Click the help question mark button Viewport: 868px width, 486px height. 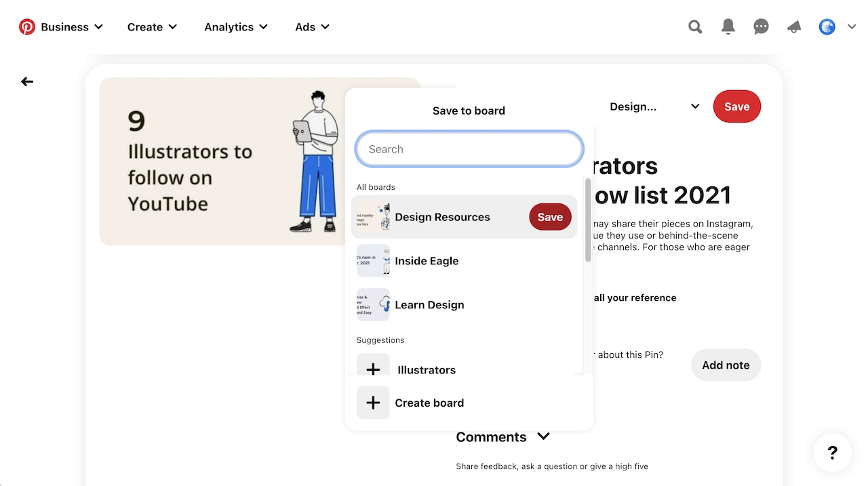[x=832, y=453]
